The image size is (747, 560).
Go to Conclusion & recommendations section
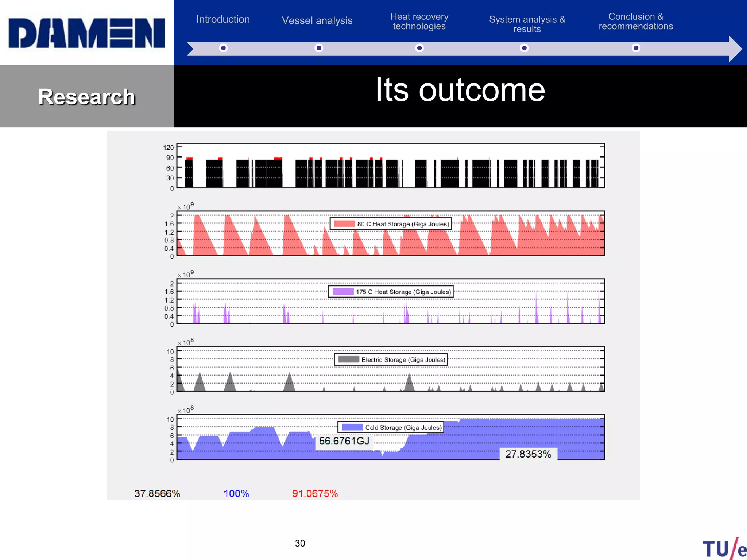pos(635,22)
